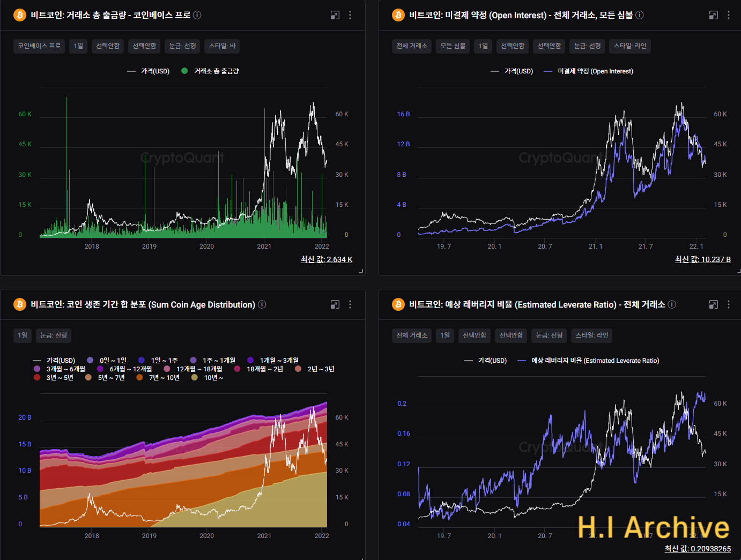Open 전체 거래소 selector in Open Interest chart
The width and height of the screenshot is (741, 560).
pos(412,46)
